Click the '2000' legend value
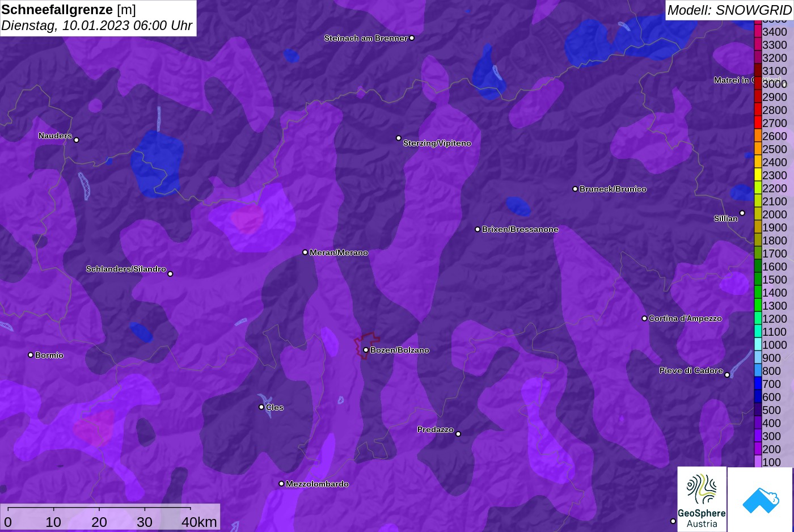The height and width of the screenshot is (532, 794). pos(775,214)
